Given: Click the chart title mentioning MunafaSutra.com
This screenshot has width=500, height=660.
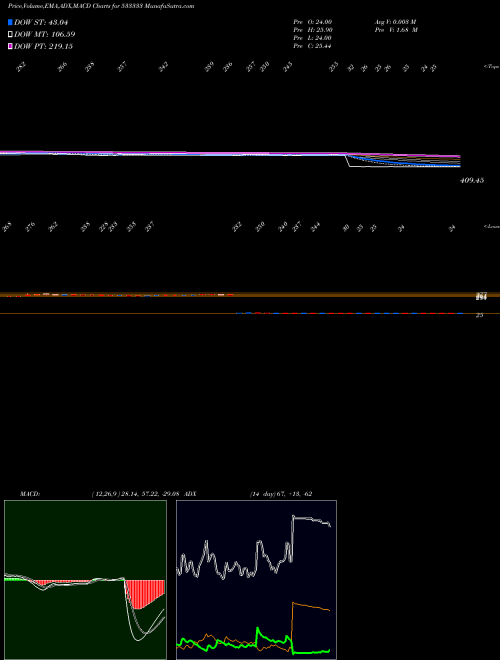Looking at the screenshot, I should pyautogui.click(x=101, y=6).
